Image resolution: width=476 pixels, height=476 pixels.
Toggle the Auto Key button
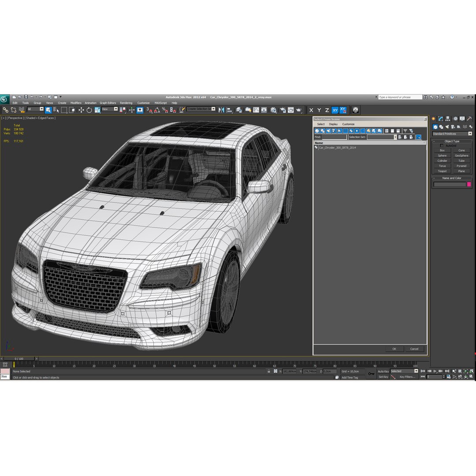(x=383, y=371)
